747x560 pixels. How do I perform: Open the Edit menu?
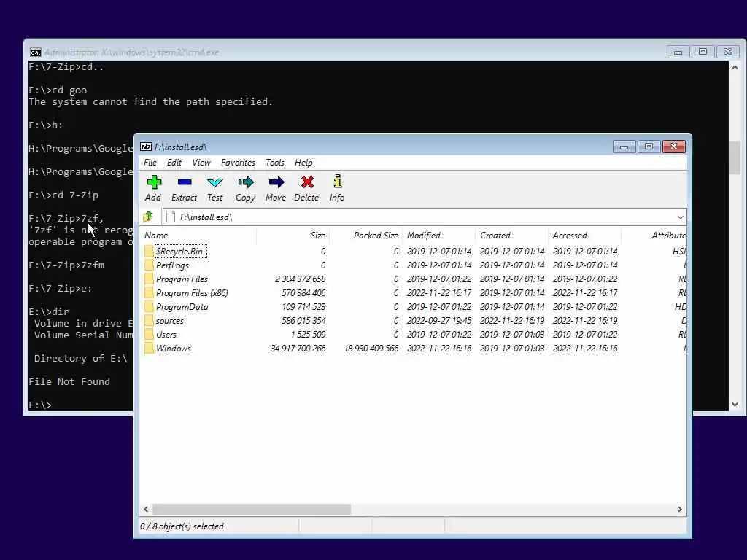[x=174, y=163]
